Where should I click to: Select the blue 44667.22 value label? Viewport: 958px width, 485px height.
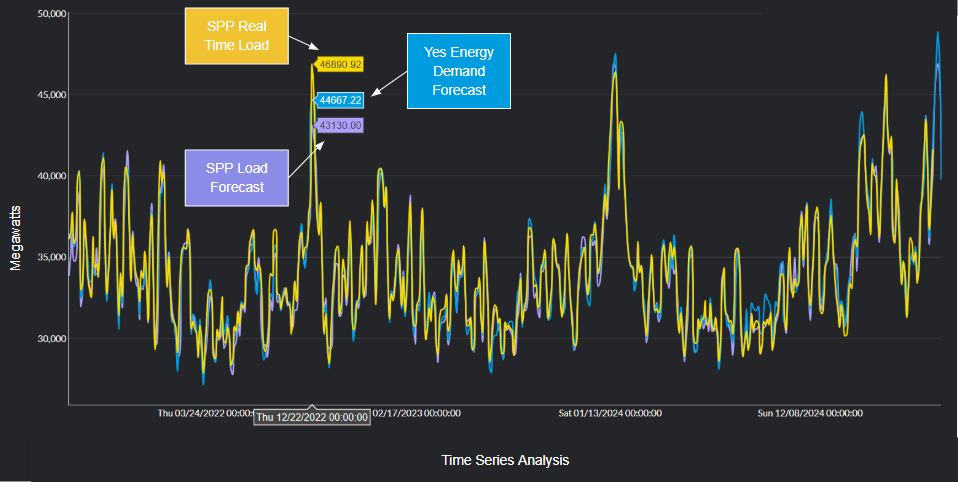pyautogui.click(x=340, y=100)
